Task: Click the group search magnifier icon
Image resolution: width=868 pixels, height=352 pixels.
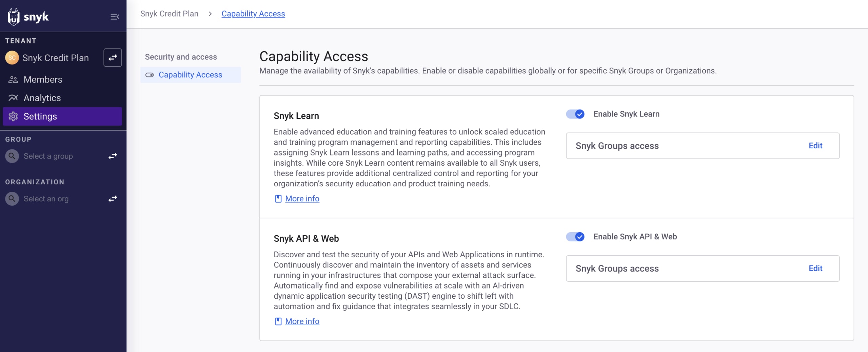Action: 12,156
